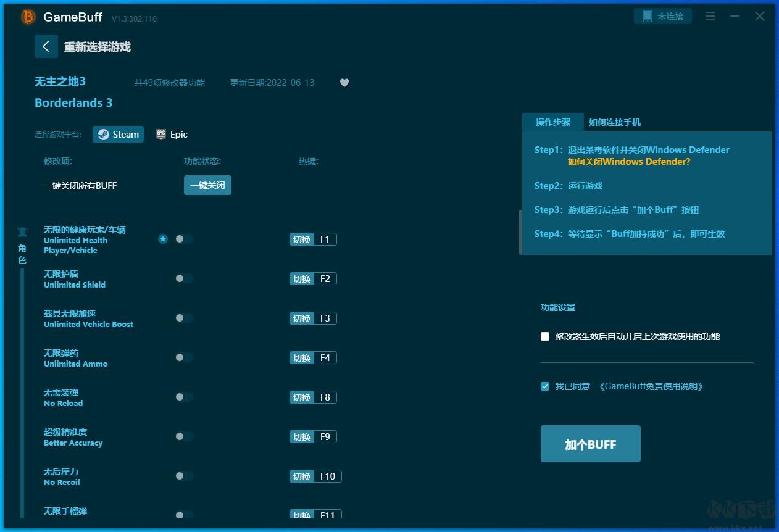Viewport: 779px width, 532px height.
Task: Switch to the 如何连接手机 tab
Action: (x=615, y=122)
